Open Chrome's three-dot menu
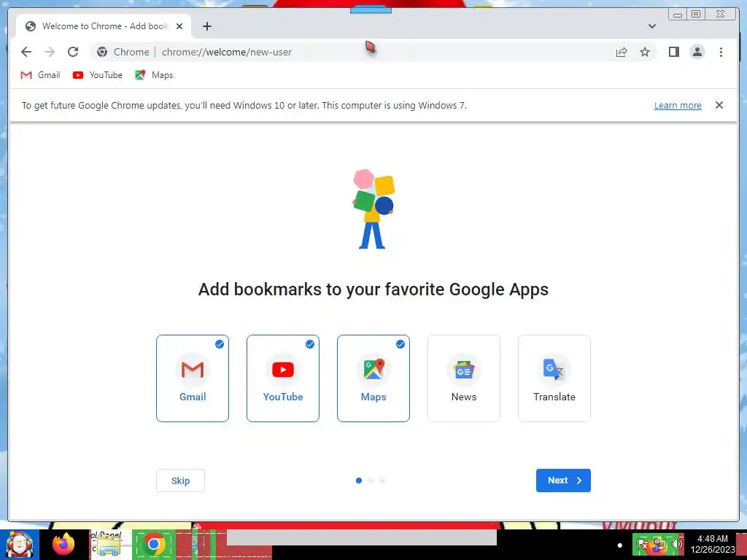 click(721, 52)
